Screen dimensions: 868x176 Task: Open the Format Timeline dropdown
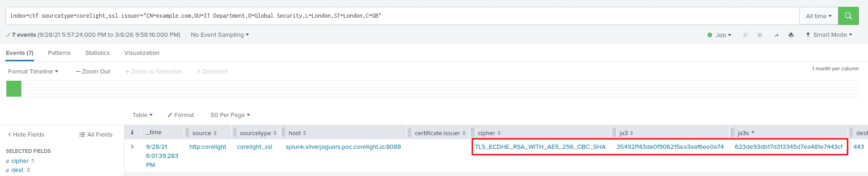33,72
